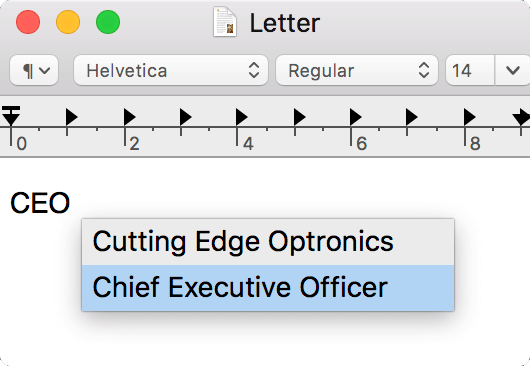Click the Letter document proxy icon
The height and width of the screenshot is (366, 530).
pos(225,22)
